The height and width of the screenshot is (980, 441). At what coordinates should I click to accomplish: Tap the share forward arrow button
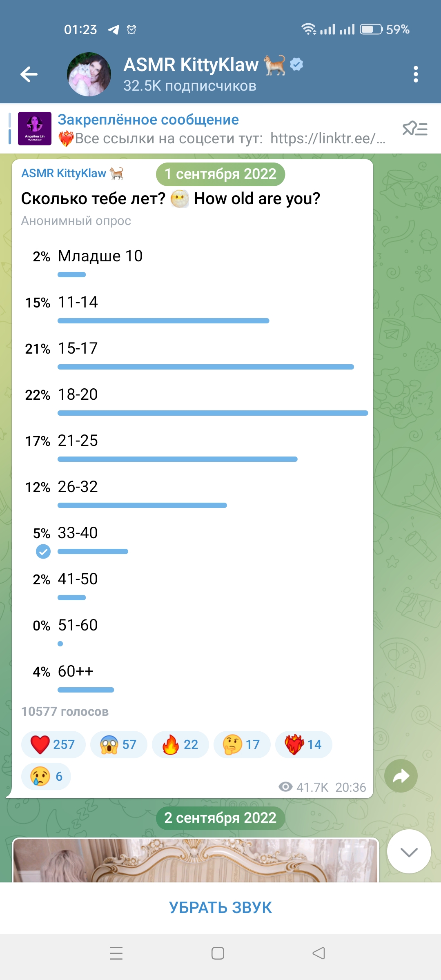(401, 776)
